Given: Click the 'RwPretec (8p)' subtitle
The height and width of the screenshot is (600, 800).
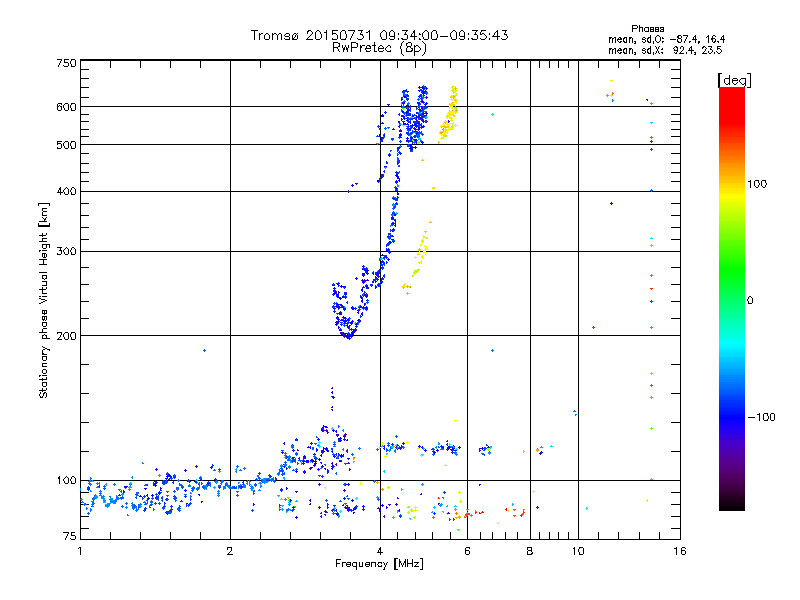Looking at the screenshot, I should 379,48.
